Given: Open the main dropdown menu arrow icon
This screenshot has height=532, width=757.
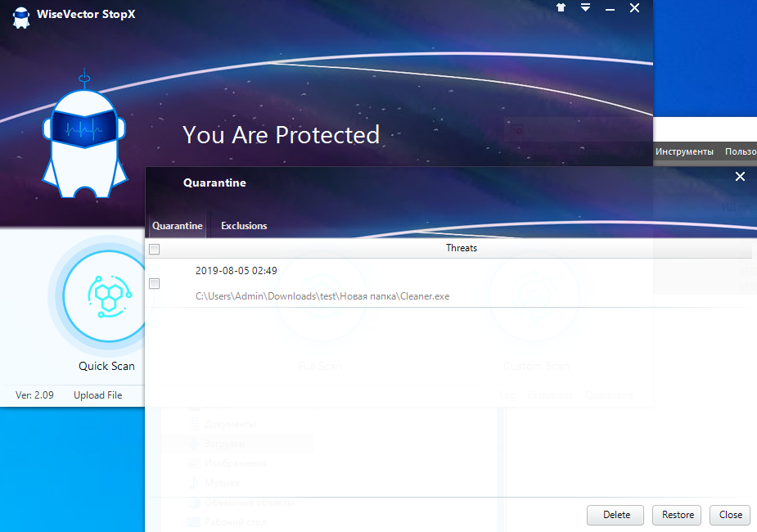Looking at the screenshot, I should [x=585, y=7].
